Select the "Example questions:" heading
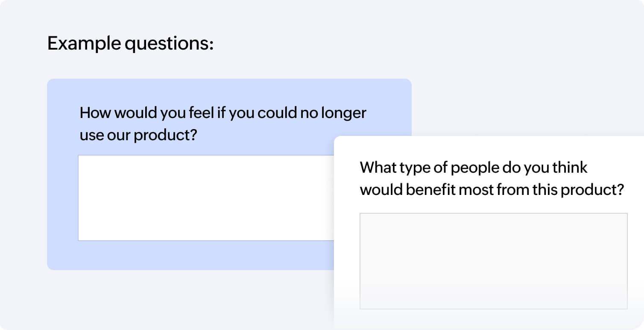Image resolution: width=644 pixels, height=330 pixels. [130, 43]
